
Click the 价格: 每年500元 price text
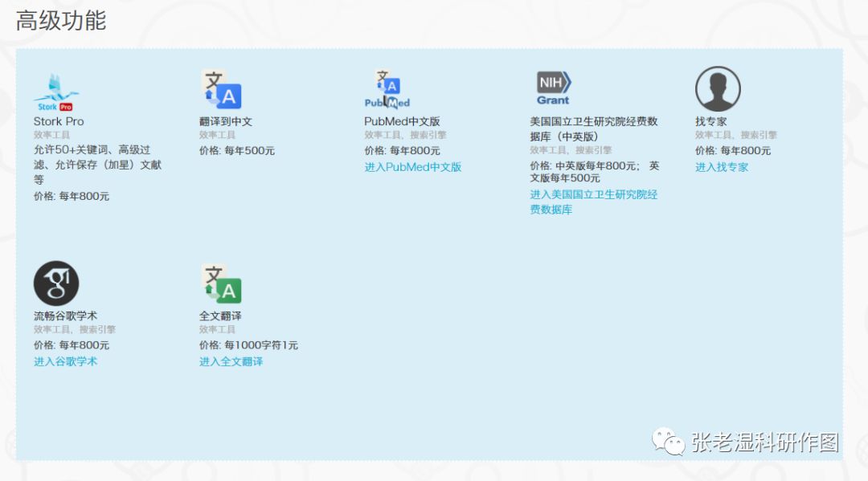point(237,150)
